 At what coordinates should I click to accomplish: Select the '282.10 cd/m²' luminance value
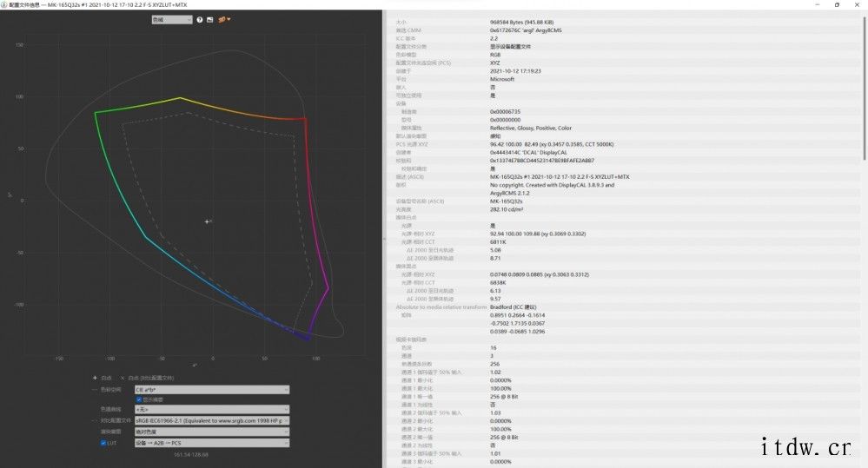pos(507,209)
